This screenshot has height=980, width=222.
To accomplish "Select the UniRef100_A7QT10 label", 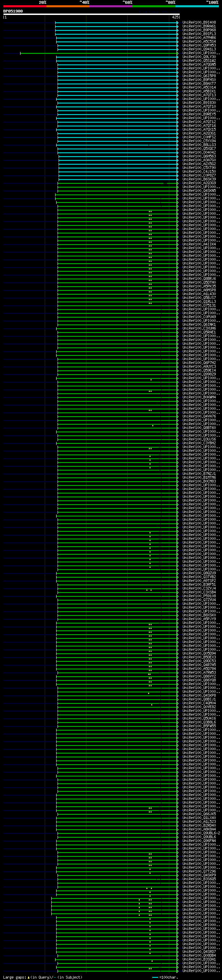I will 199,106.
